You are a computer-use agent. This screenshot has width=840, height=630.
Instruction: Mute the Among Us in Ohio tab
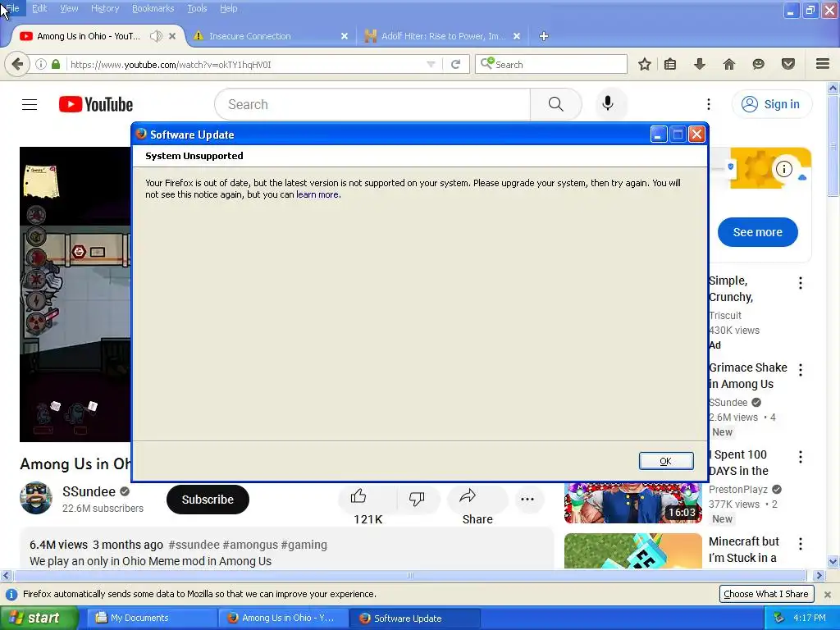pos(156,36)
